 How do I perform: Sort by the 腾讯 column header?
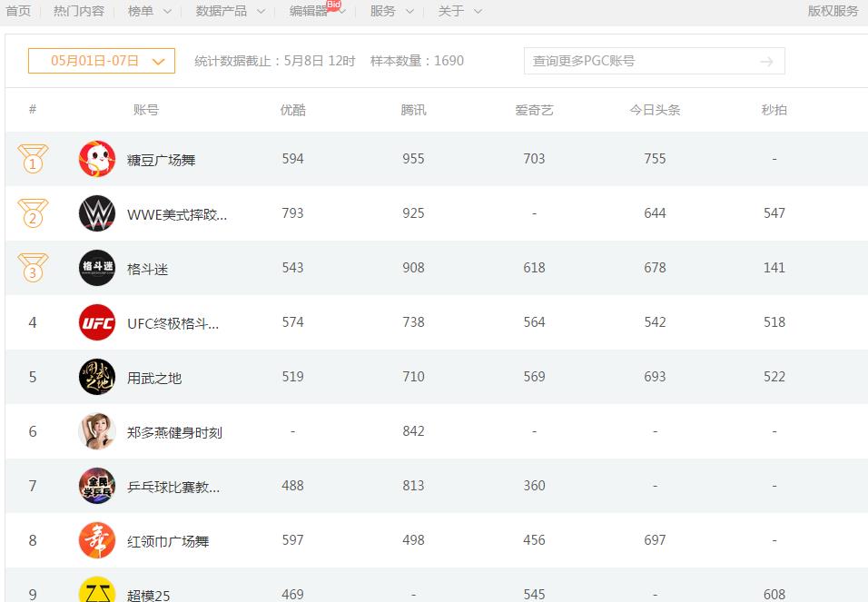pos(413,110)
